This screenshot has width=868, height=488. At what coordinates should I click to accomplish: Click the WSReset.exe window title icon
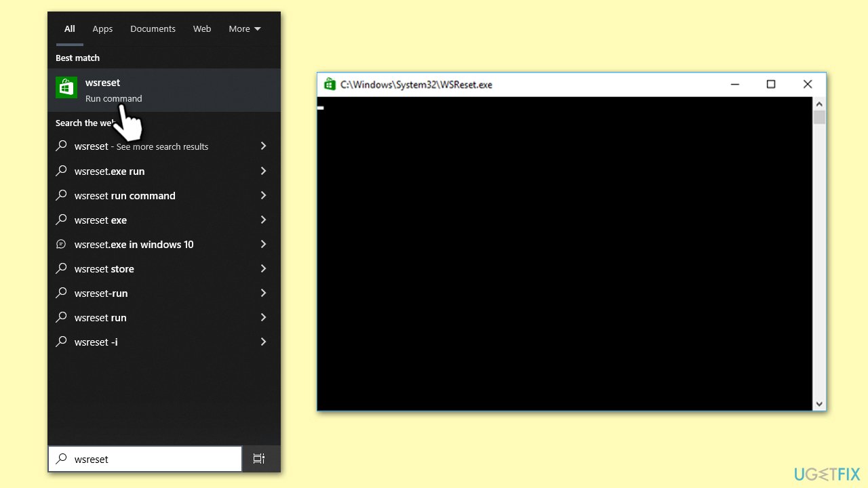click(x=330, y=84)
